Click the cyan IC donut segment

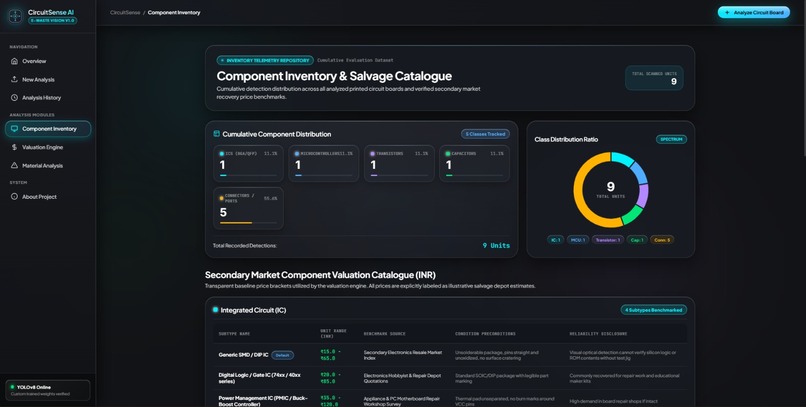pos(622,157)
